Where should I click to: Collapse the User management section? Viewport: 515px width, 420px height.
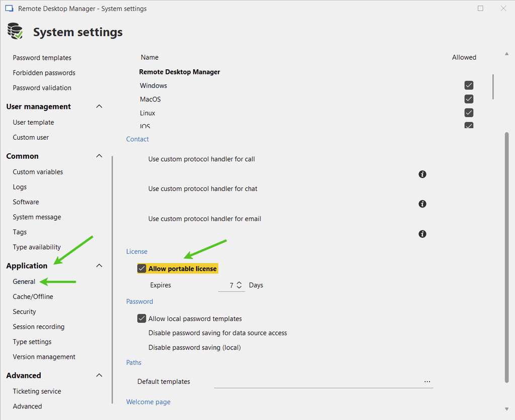99,107
